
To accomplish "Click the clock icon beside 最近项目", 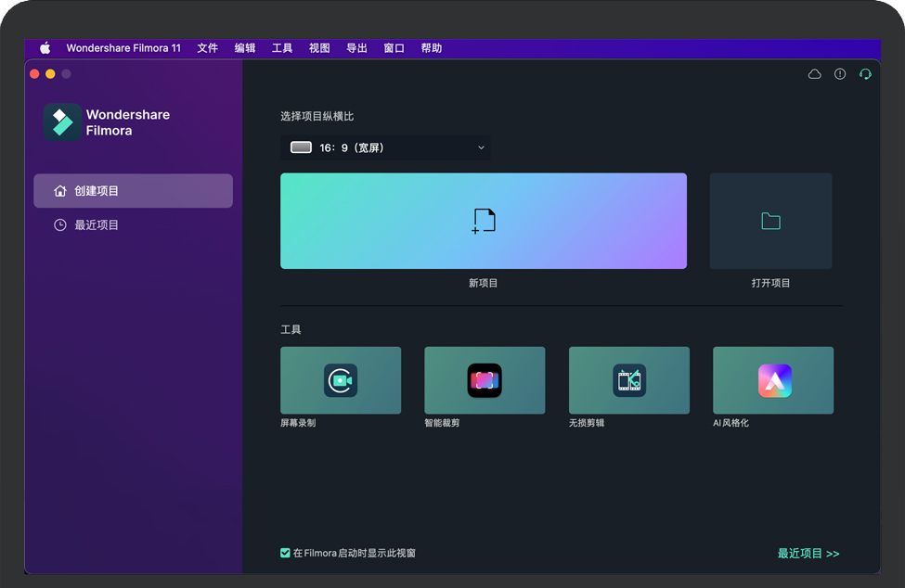I will click(60, 224).
